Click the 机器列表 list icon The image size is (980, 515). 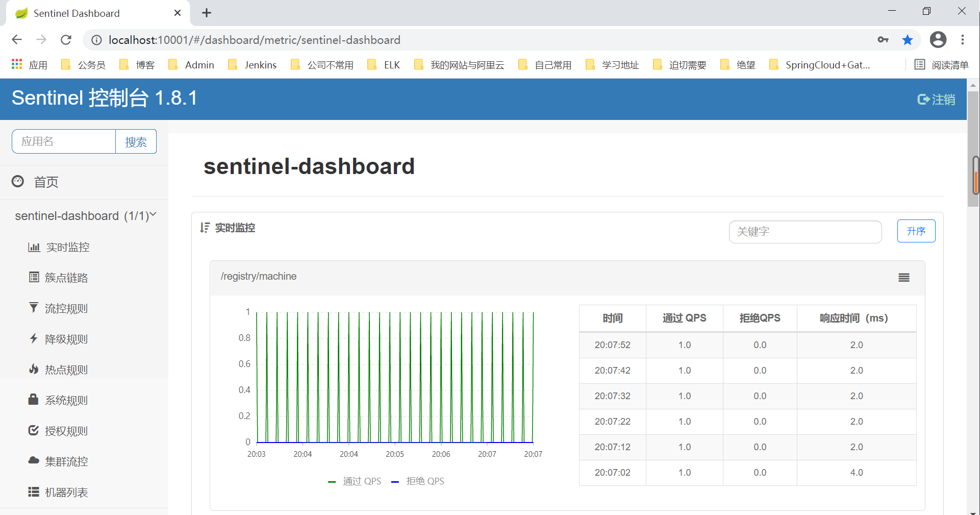34,492
